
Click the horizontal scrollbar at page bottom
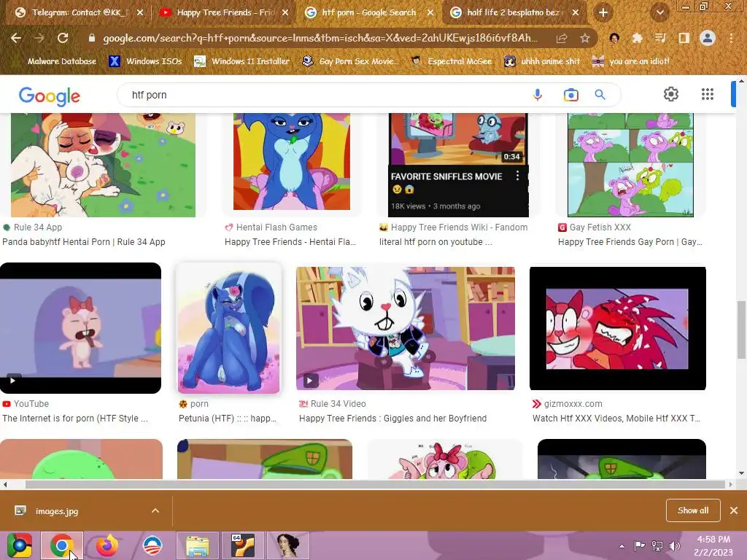[376, 484]
